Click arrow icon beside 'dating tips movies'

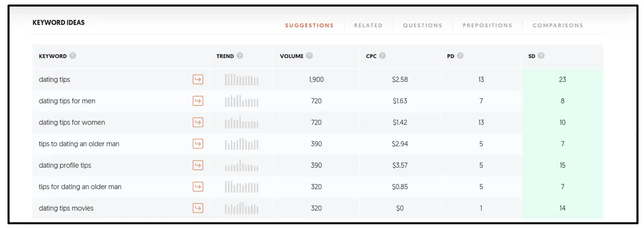tap(198, 208)
